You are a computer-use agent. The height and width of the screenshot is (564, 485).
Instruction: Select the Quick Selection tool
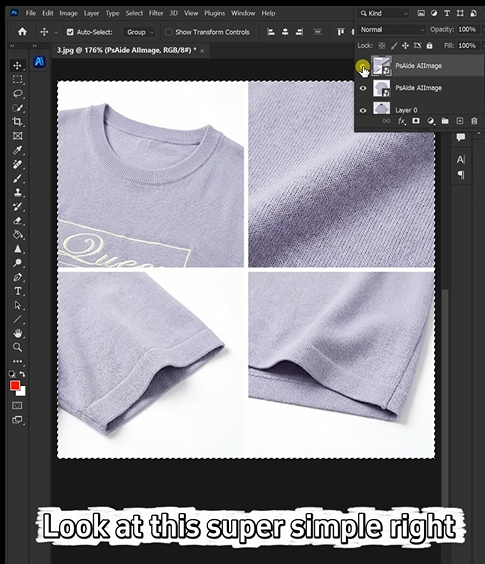(x=17, y=108)
